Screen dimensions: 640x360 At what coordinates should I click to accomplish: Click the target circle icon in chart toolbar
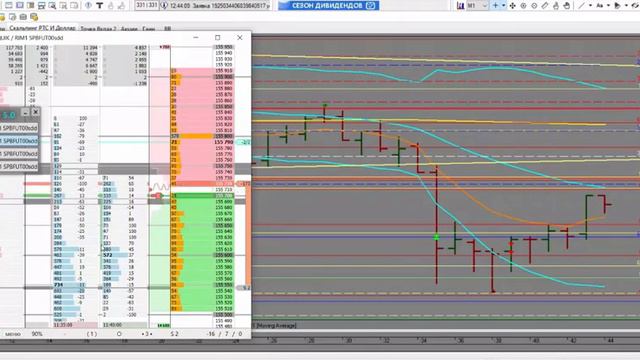523,5
